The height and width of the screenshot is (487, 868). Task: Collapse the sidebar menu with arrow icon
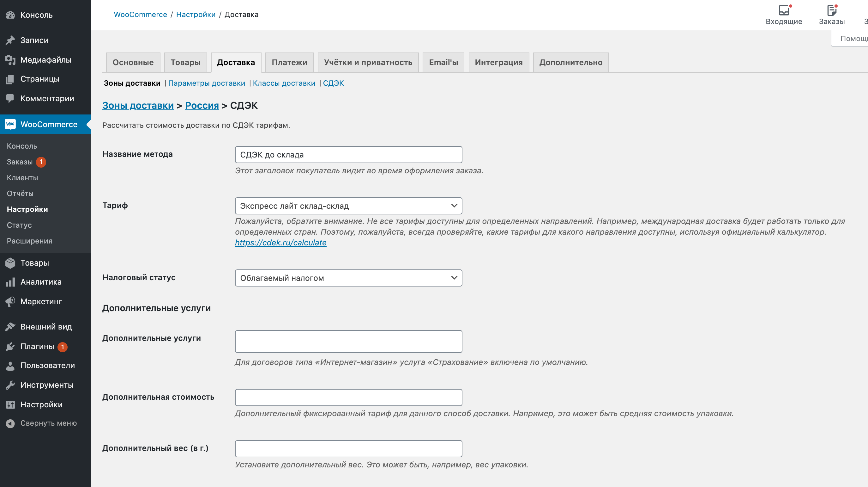(x=10, y=423)
